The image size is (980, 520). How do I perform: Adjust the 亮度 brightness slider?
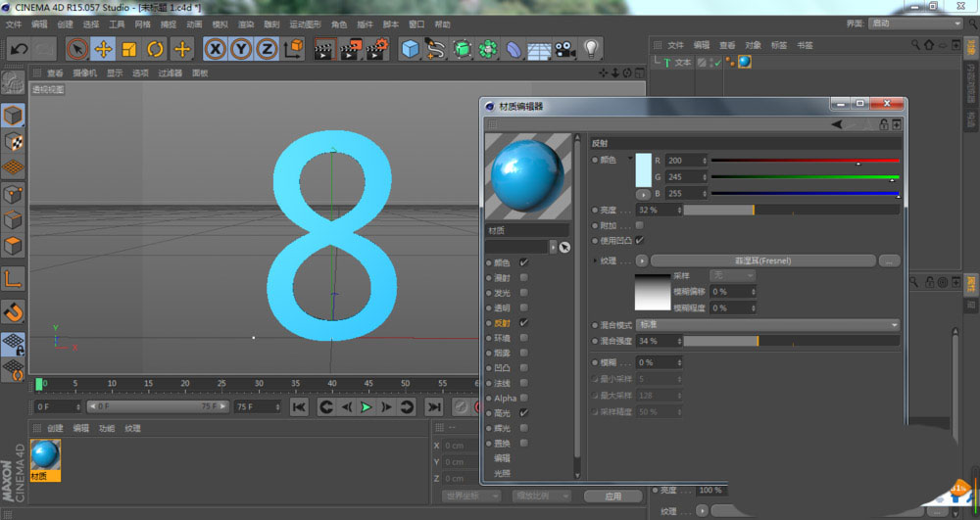tap(792, 211)
